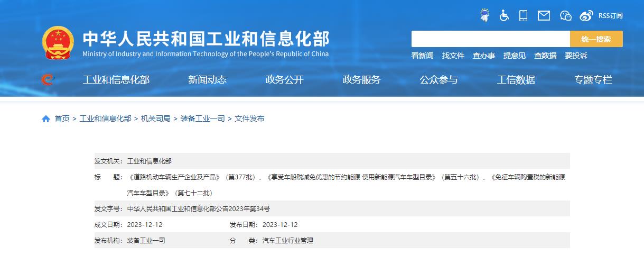The width and height of the screenshot is (644, 255).
Task: Click the home icon in breadcrumb
Action: click(46, 119)
